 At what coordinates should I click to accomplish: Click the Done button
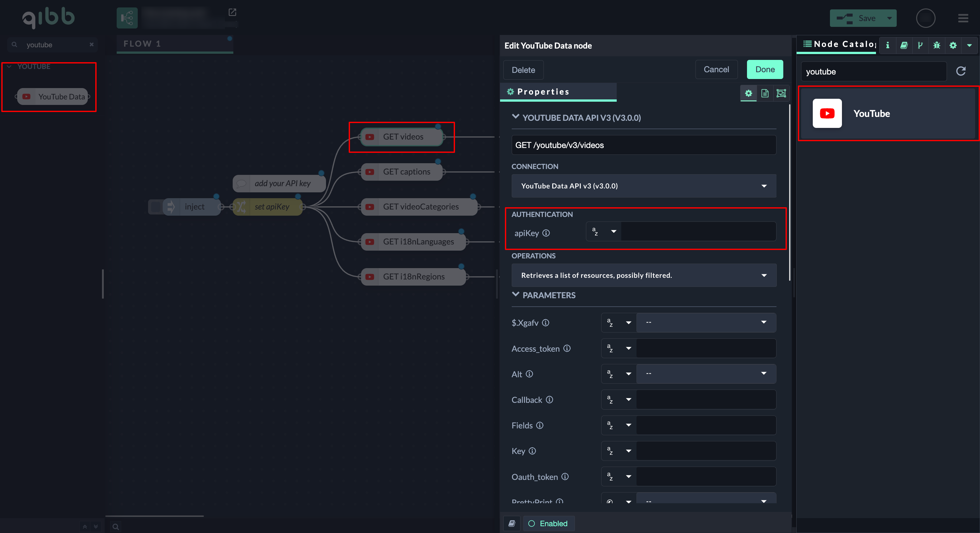click(764, 70)
